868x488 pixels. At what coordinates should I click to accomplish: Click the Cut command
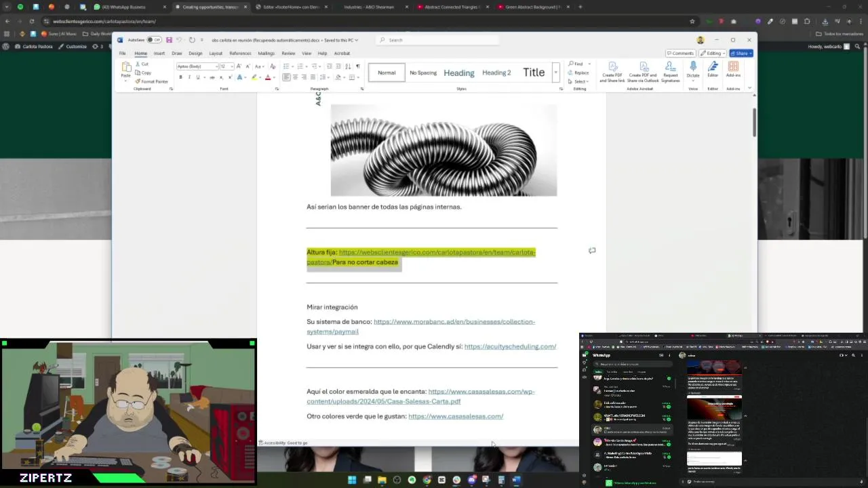coord(140,64)
